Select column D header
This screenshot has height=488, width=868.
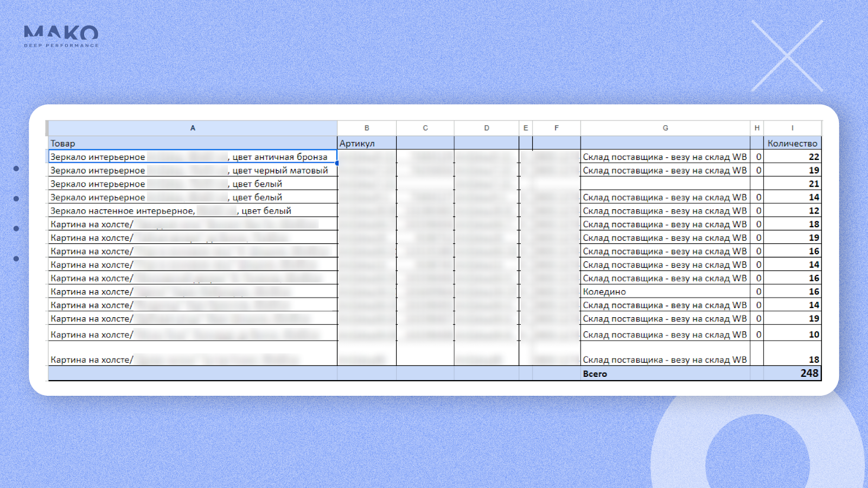(487, 128)
